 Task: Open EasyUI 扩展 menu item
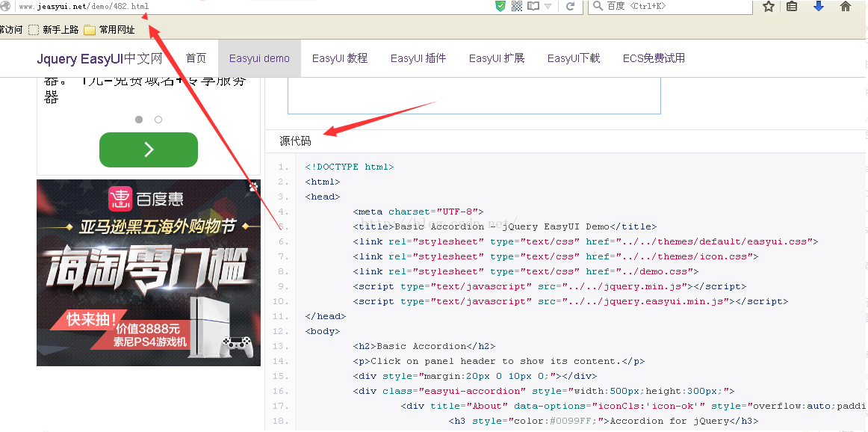pos(497,58)
